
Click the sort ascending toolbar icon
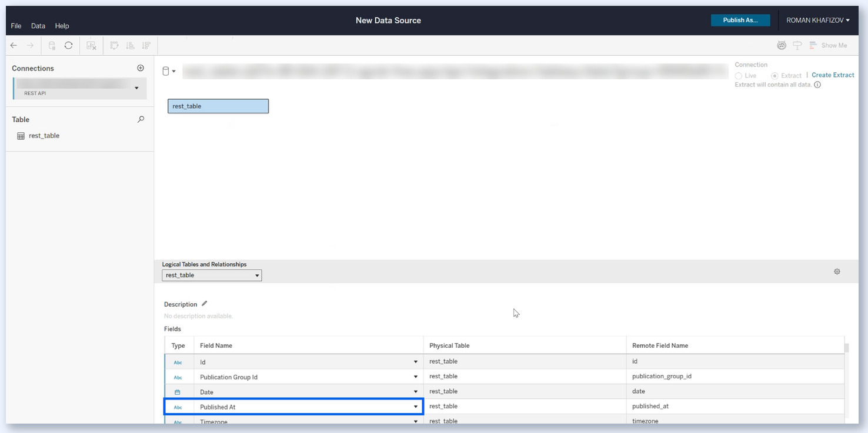click(x=130, y=45)
